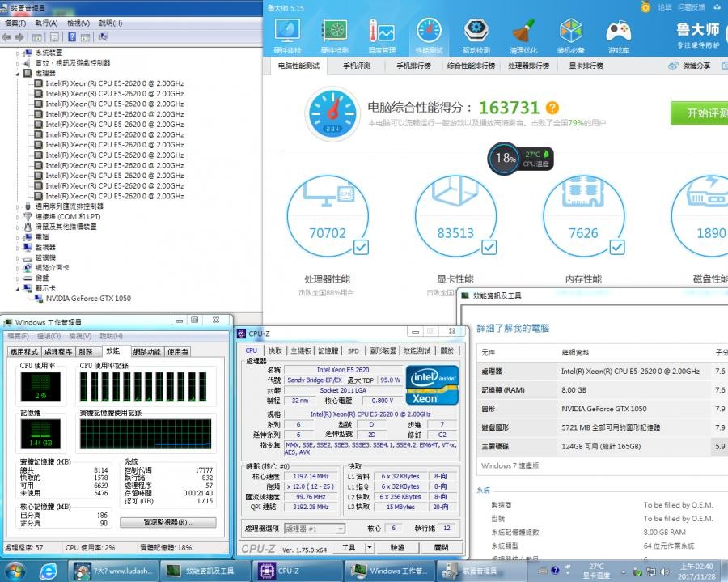Click 關閉 button in CPU-Z
Viewport: 728px width, 582px height.
[441, 548]
